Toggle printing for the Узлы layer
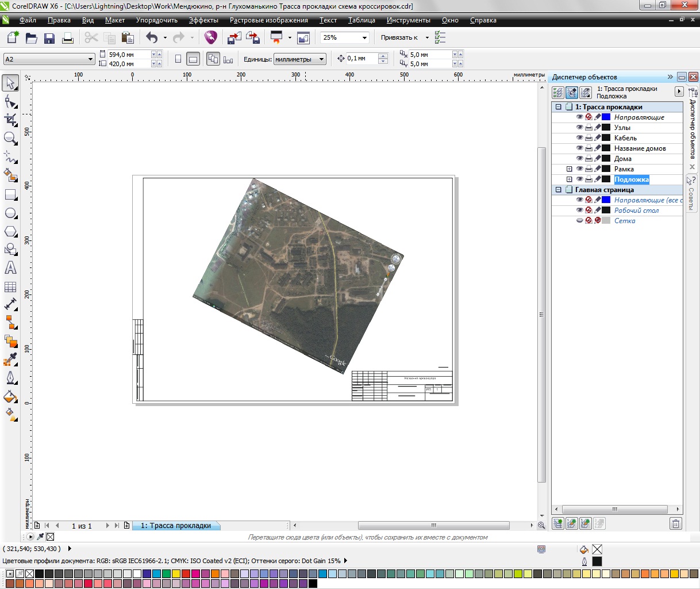The width and height of the screenshot is (700, 589). pos(589,128)
